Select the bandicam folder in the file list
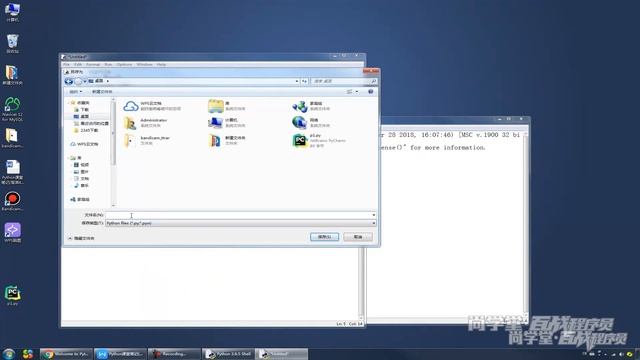Screen dimensions: 640x360 tap(147, 140)
